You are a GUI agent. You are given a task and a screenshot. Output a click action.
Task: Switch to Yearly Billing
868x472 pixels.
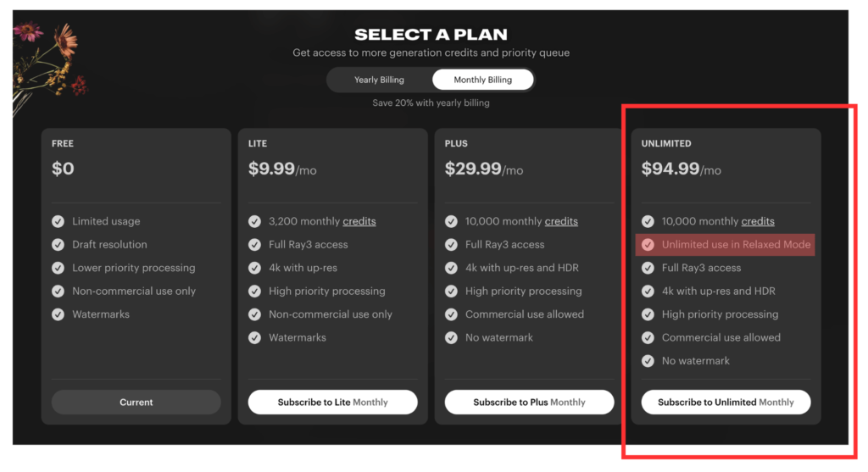coord(379,80)
